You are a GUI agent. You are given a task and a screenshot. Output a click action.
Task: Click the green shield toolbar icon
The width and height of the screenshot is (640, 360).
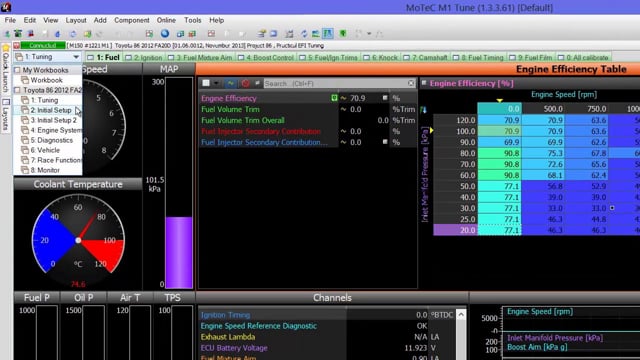[343, 33]
